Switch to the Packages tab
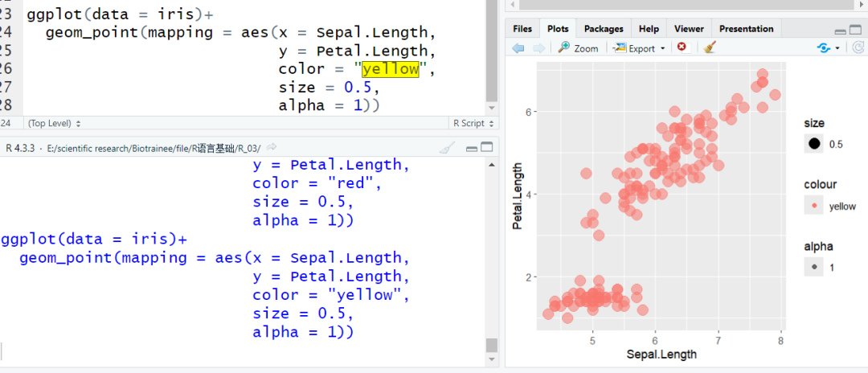The height and width of the screenshot is (373, 868). pos(604,29)
